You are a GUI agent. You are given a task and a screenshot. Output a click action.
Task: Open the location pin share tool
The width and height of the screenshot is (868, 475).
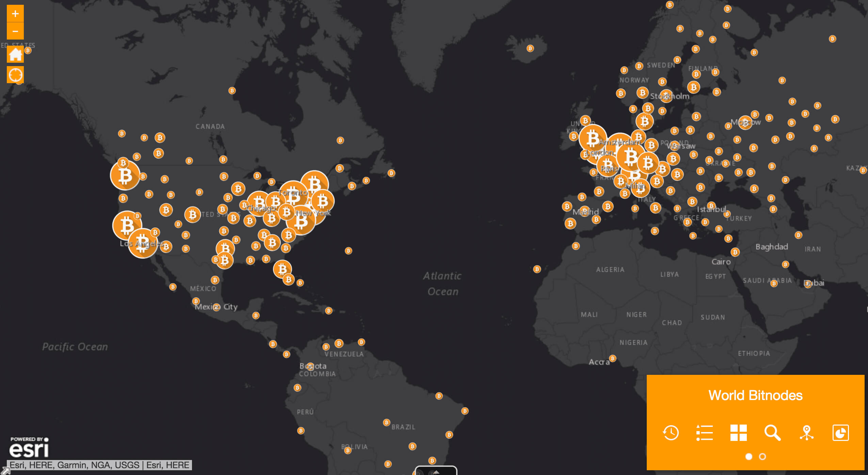point(807,433)
